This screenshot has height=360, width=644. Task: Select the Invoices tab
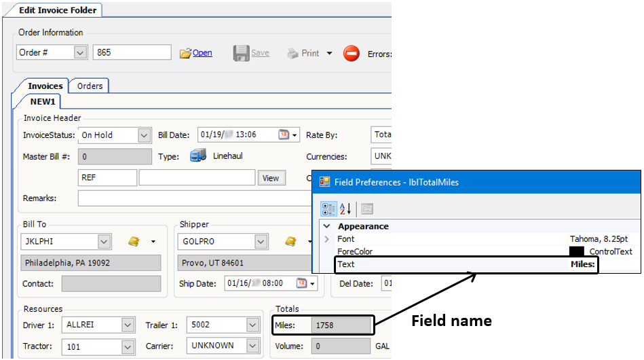tap(45, 86)
